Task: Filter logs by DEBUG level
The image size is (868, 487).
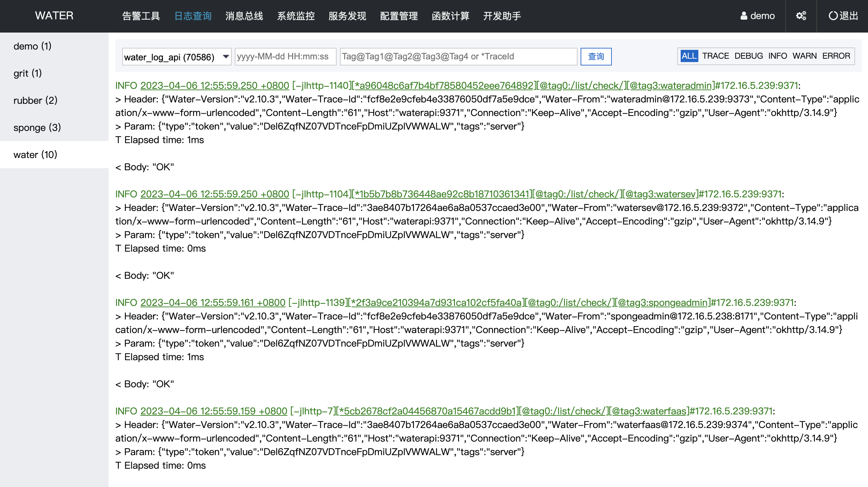Action: 749,56
